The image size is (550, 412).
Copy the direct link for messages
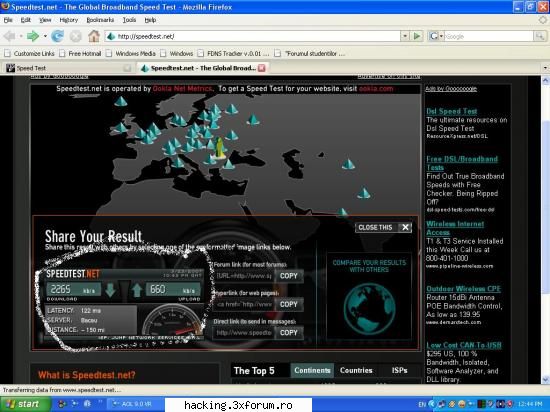click(289, 333)
